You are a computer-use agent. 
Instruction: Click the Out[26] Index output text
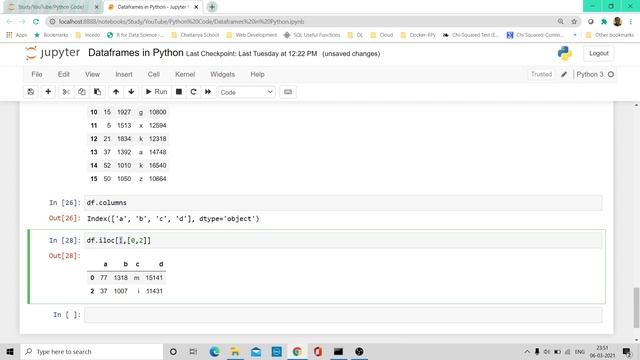[x=173, y=219]
